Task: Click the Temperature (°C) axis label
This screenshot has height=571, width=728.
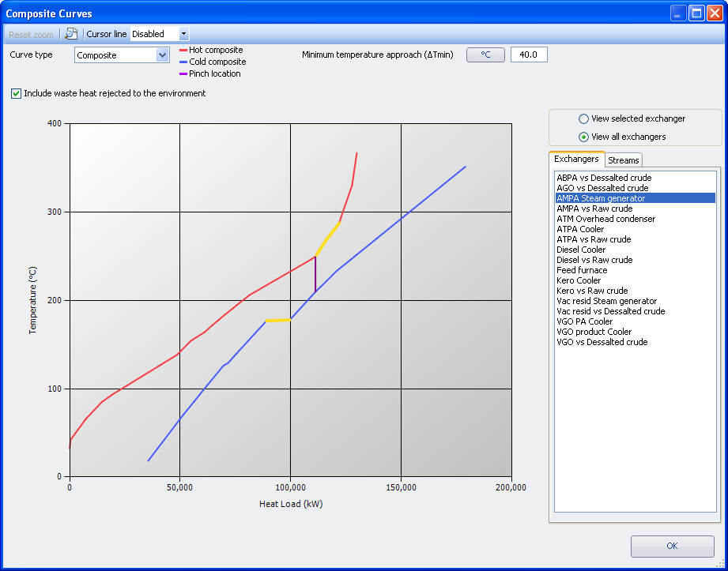Action: pos(32,300)
